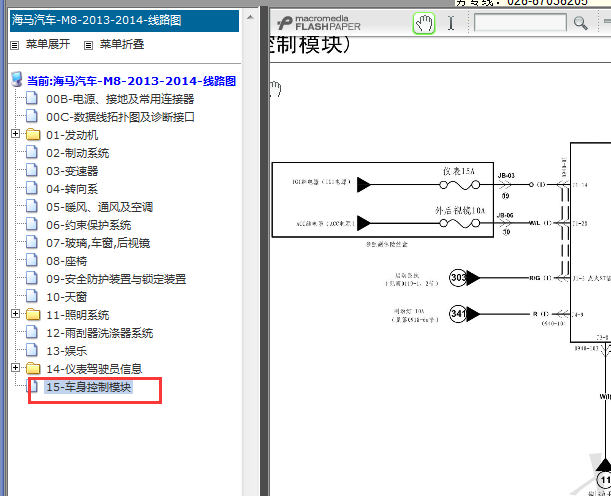The height and width of the screenshot is (496, 611).
Task: Open 13-娱乐 page
Action: (67, 351)
